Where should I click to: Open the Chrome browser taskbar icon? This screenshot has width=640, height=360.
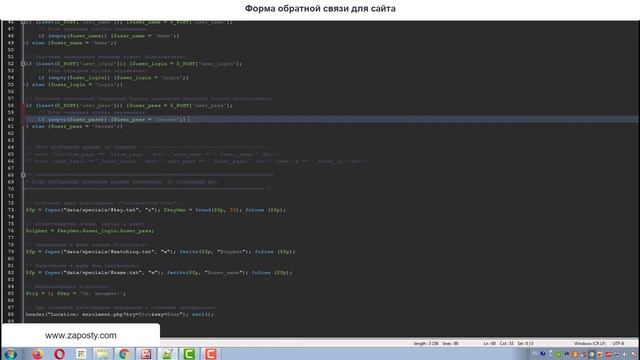click(124, 354)
